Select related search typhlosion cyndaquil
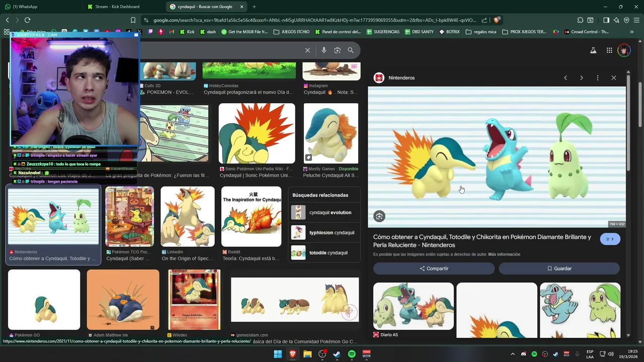This screenshot has height=362, width=644. tap(326, 233)
